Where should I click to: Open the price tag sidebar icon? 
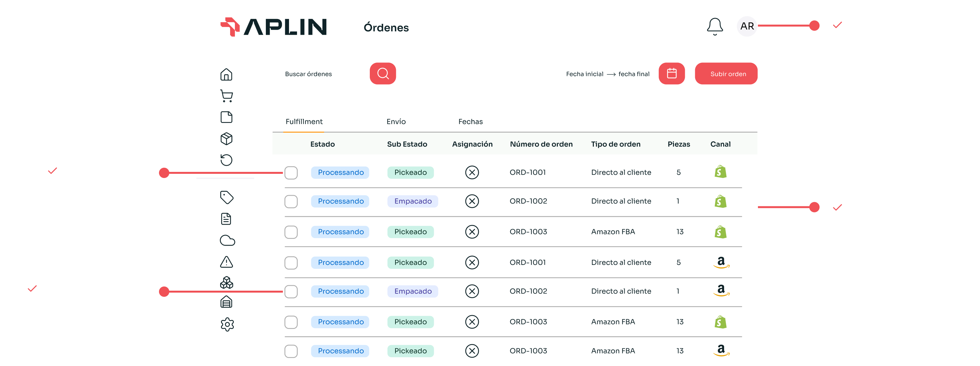(x=226, y=197)
